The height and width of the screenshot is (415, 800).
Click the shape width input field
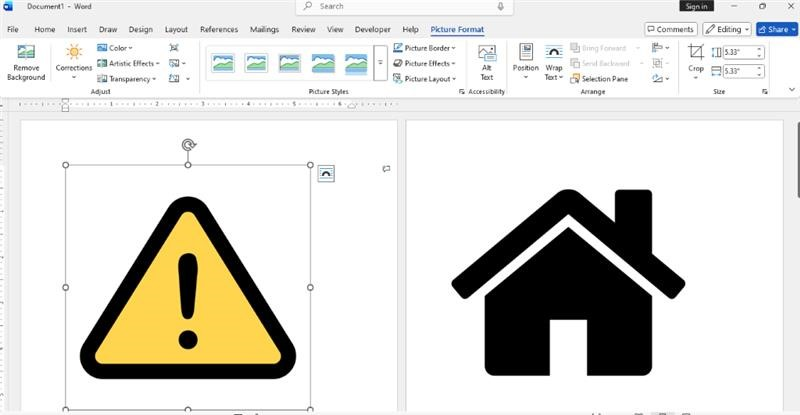coord(739,71)
